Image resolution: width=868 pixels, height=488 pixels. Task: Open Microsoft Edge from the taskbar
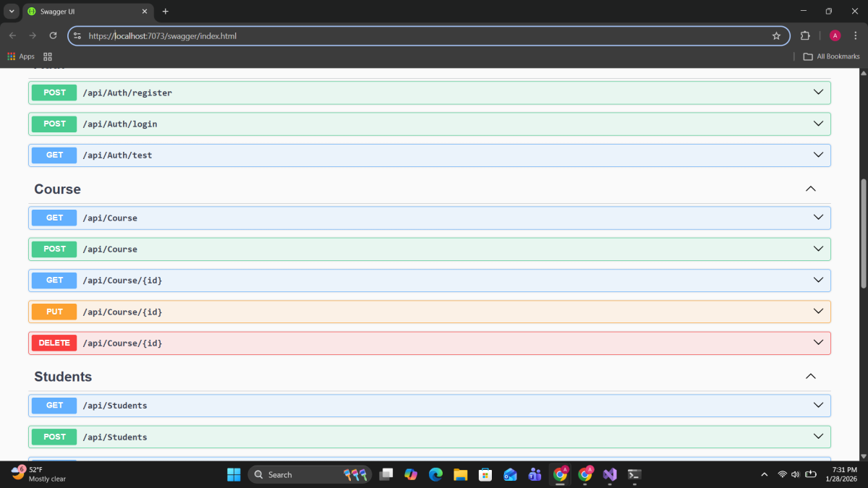coord(435,474)
